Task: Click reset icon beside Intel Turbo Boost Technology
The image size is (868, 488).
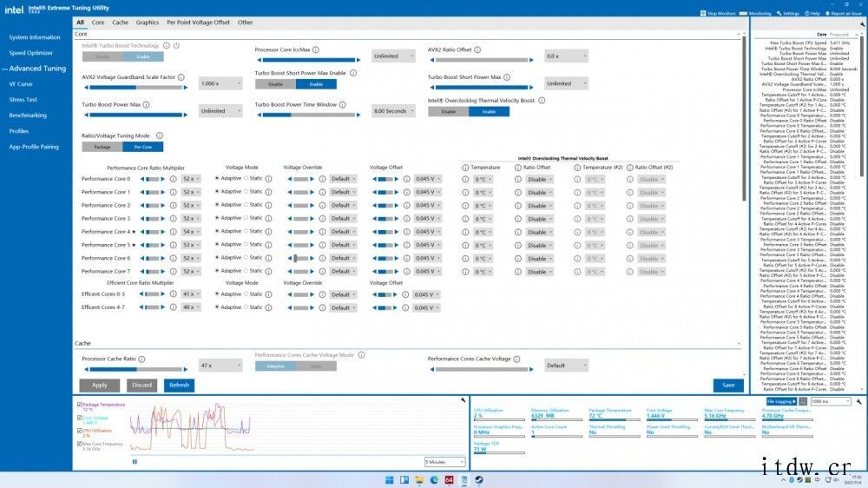Action: [176, 45]
